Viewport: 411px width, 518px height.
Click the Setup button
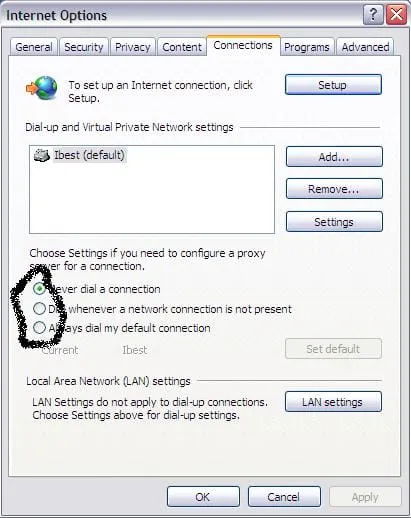(333, 85)
